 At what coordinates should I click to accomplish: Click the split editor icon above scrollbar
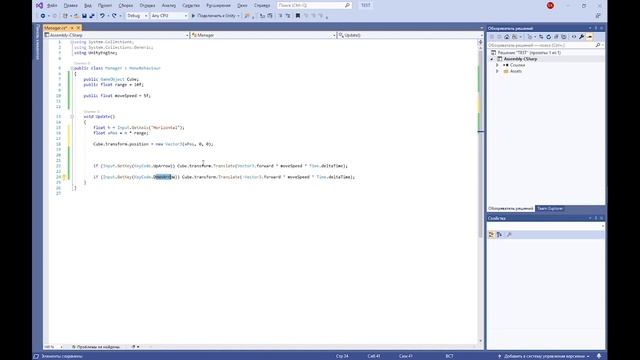480,42
